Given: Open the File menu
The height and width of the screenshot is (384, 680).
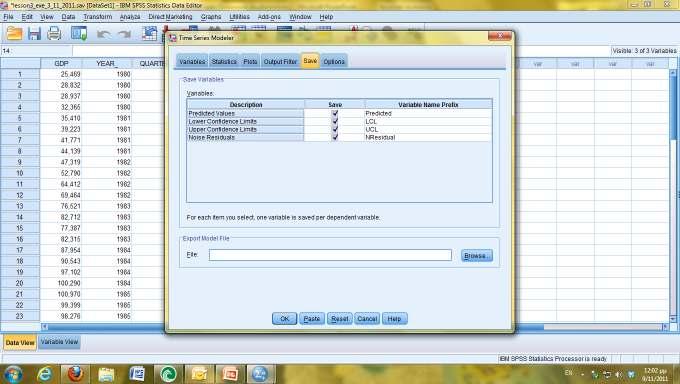Looking at the screenshot, I should pos(8,17).
